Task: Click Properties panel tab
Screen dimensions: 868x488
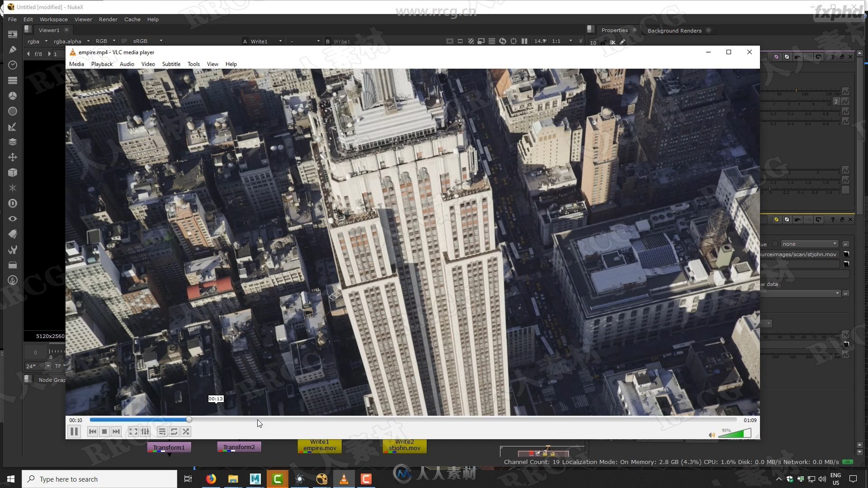Action: (x=614, y=30)
